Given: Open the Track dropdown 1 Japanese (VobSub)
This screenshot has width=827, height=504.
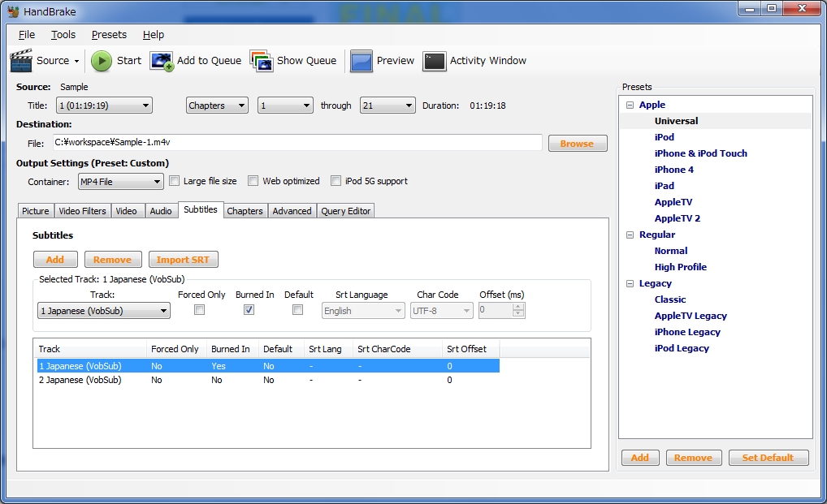Looking at the screenshot, I should coord(103,311).
